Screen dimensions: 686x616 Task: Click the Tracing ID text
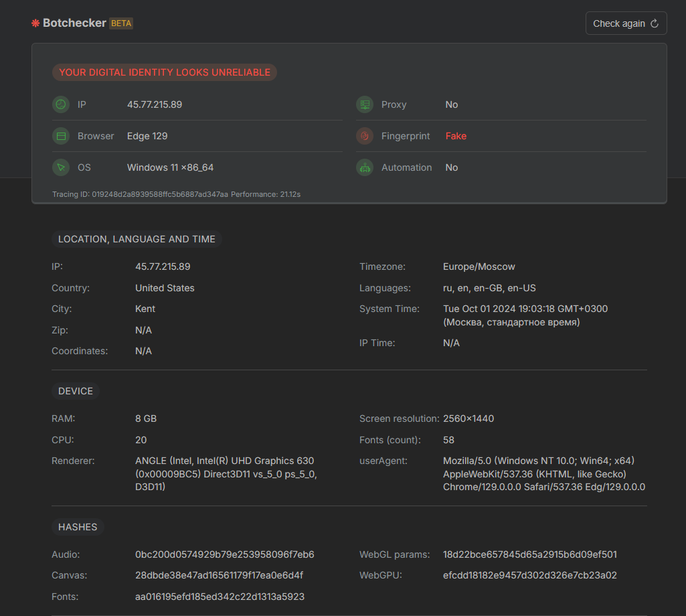coord(140,194)
